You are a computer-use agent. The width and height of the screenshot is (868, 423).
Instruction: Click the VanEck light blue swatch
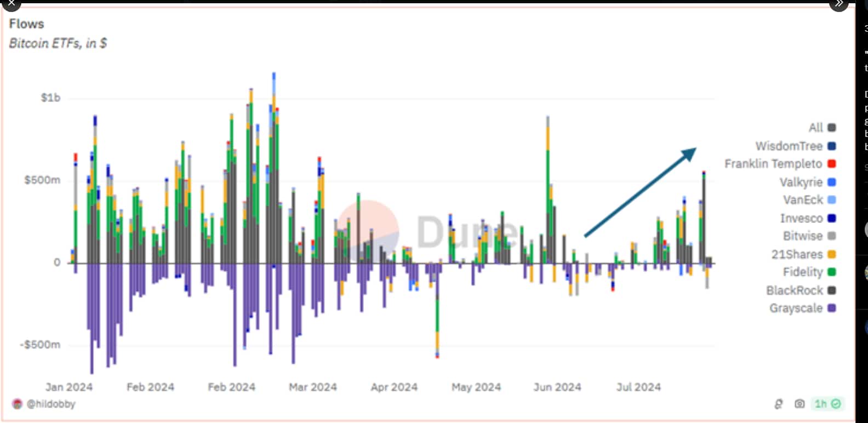tap(831, 200)
